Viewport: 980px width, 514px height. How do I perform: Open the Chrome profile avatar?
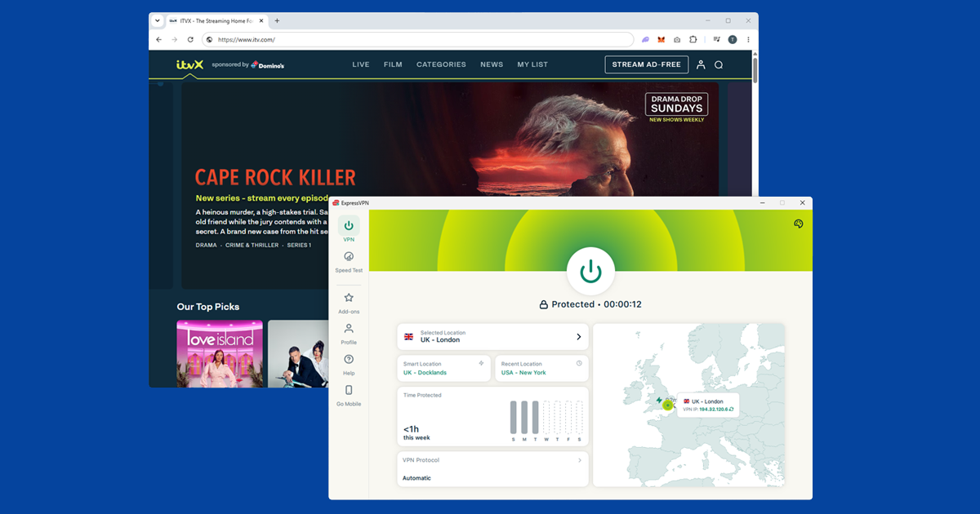pos(733,39)
